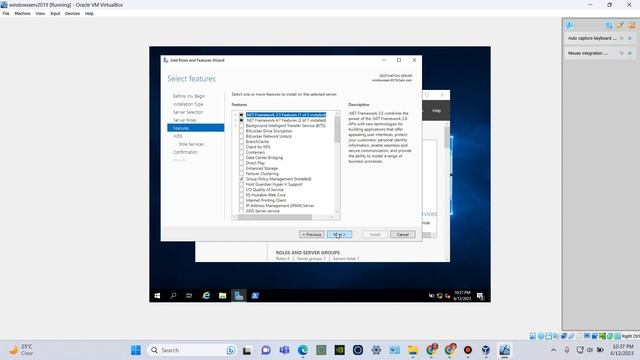
Task: Select the Enhanced Storage feature row
Action: point(262,168)
